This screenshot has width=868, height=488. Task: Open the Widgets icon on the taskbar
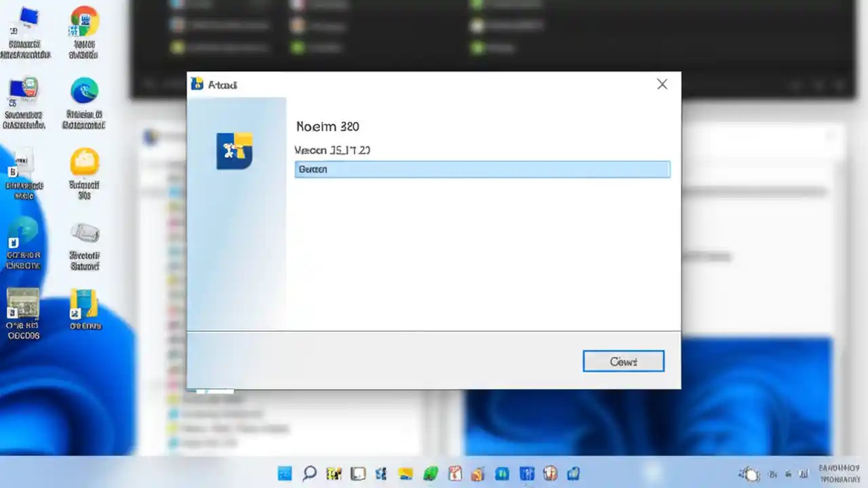click(x=334, y=473)
